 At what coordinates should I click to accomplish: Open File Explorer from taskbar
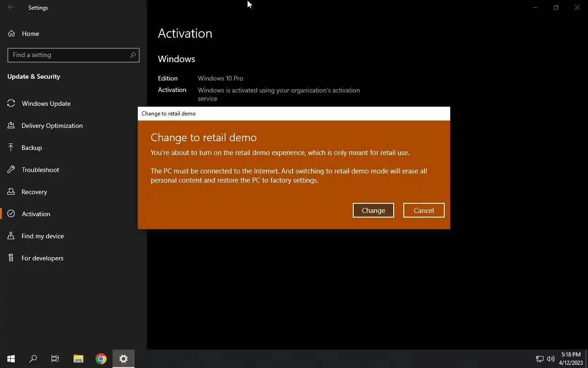click(79, 359)
